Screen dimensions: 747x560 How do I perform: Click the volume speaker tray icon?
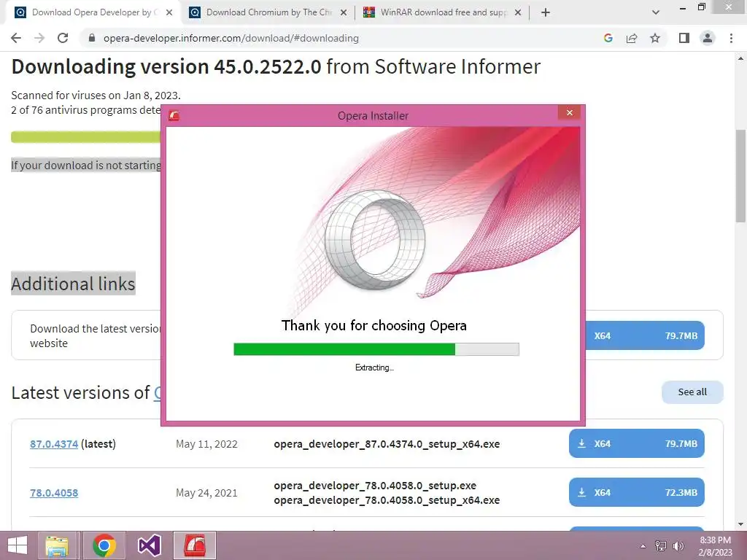(678, 546)
